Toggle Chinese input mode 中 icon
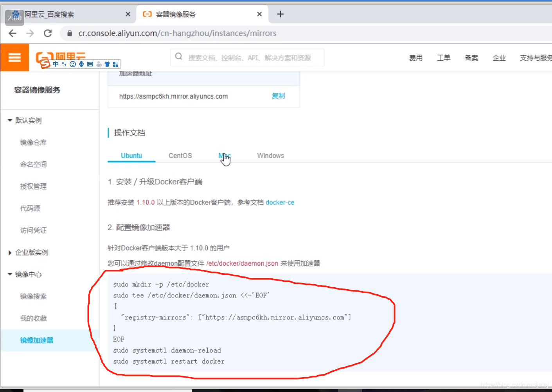552x392 pixels. point(56,64)
